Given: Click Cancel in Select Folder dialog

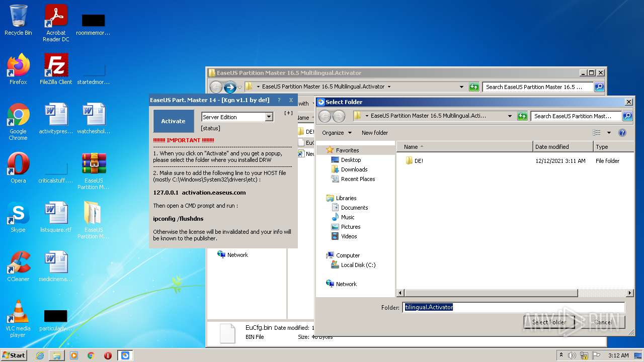Looking at the screenshot, I should pos(603,322).
